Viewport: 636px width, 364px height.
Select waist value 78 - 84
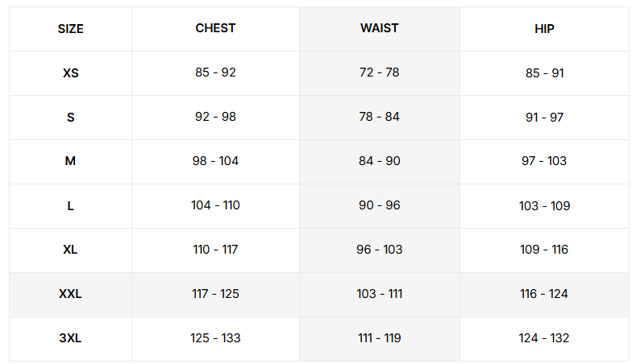point(379,116)
